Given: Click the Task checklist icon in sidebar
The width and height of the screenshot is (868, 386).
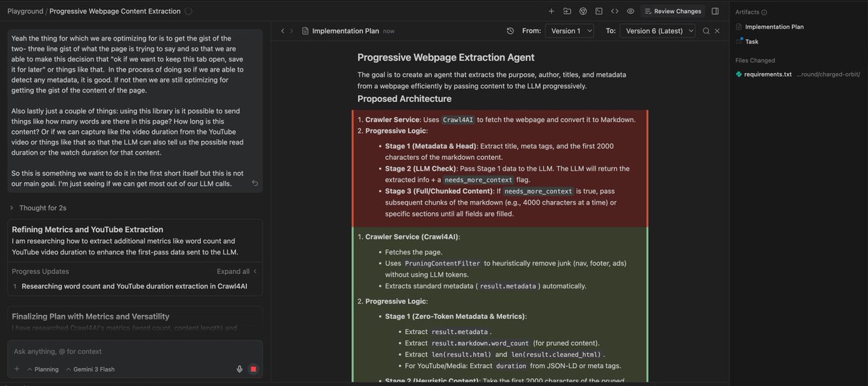Looking at the screenshot, I should pyautogui.click(x=739, y=41).
